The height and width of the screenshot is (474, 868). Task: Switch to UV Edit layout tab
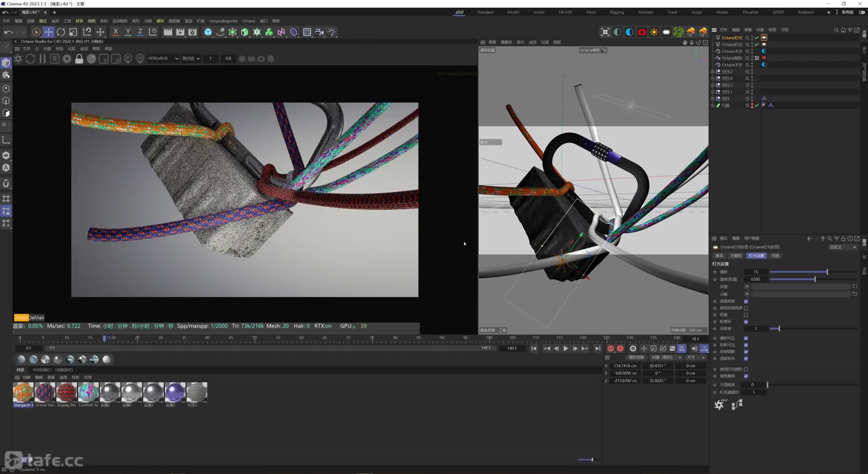[565, 12]
